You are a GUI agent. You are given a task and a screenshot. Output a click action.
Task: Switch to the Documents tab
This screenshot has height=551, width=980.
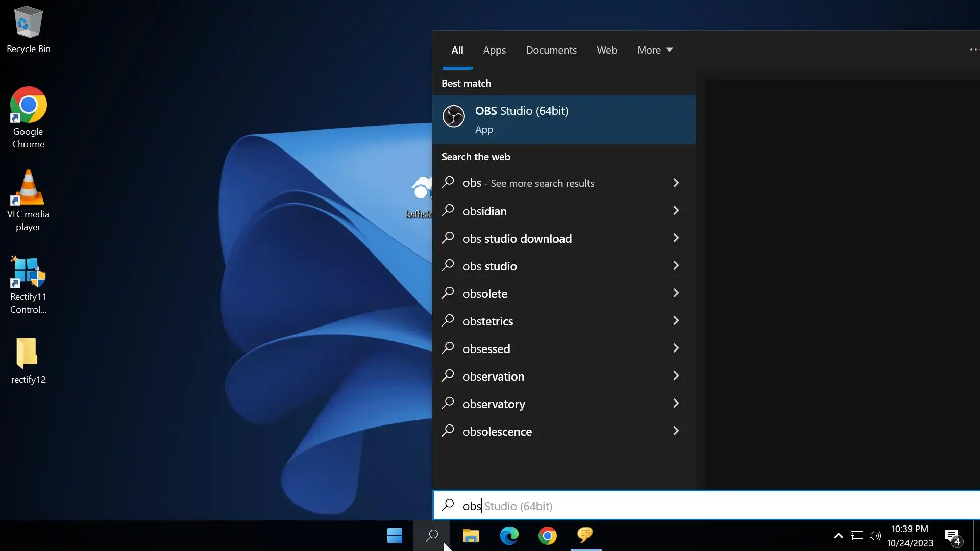(x=551, y=50)
